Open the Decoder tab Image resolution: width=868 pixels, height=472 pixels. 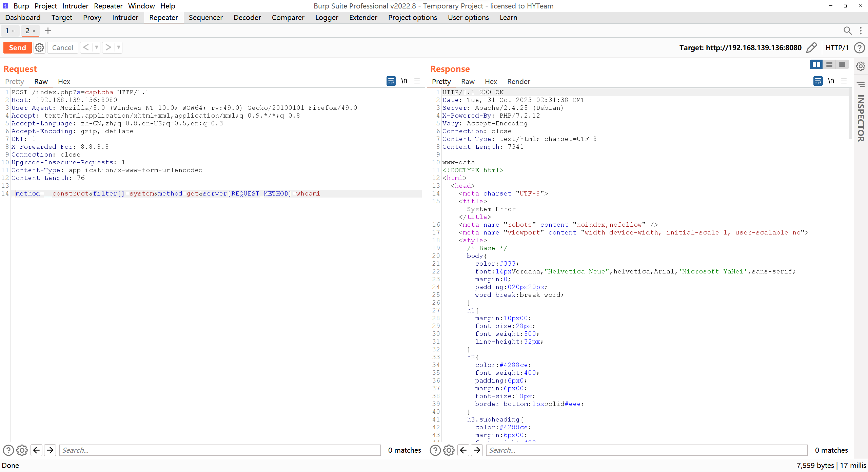point(247,18)
